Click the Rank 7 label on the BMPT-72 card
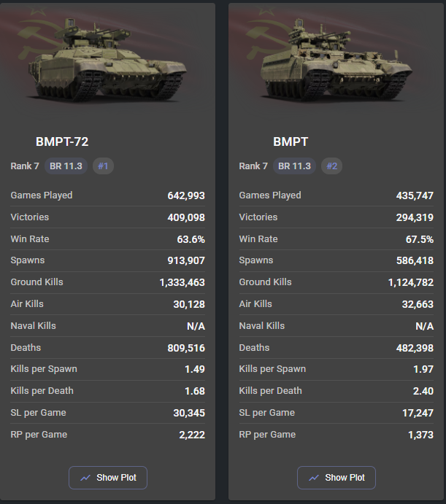The image size is (446, 504). click(25, 166)
